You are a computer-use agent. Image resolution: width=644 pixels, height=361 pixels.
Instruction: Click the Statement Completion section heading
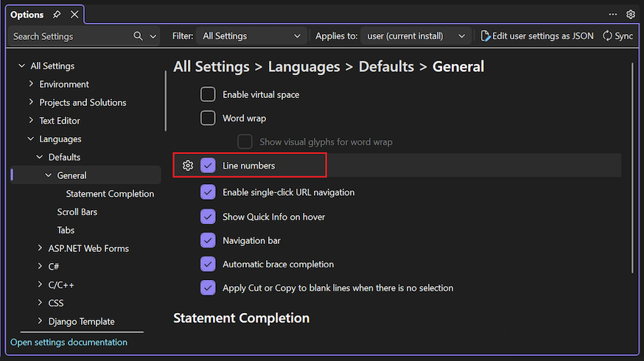(242, 318)
